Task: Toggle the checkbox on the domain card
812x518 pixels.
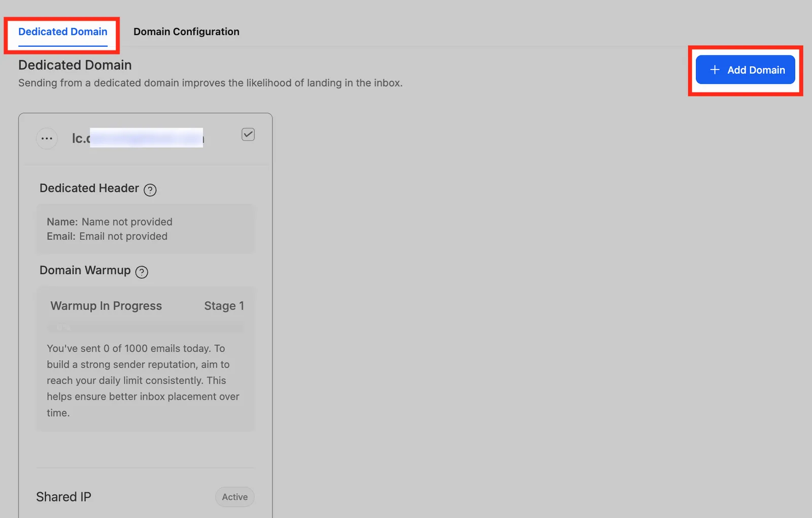Action: [248, 135]
